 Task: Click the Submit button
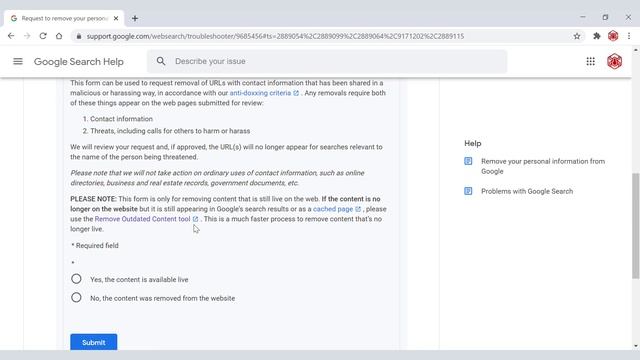coord(93,342)
